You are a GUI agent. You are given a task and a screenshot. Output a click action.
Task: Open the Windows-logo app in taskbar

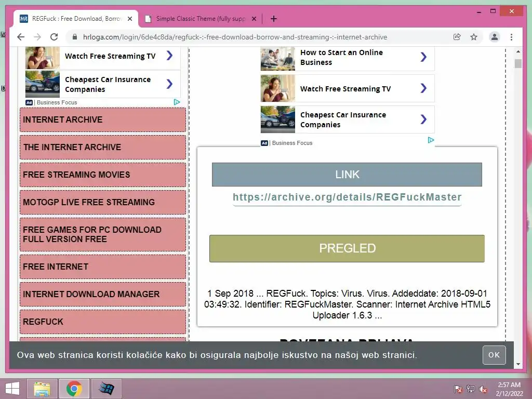coord(107,389)
